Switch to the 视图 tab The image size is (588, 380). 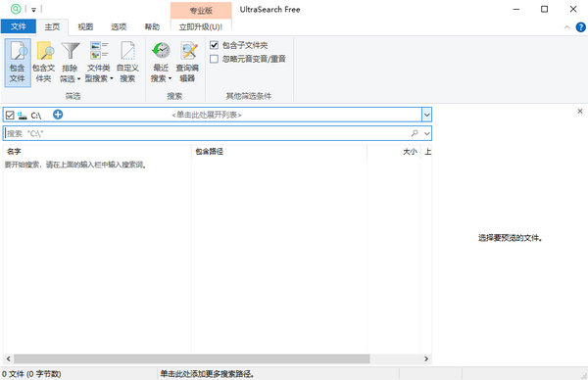[x=85, y=26]
